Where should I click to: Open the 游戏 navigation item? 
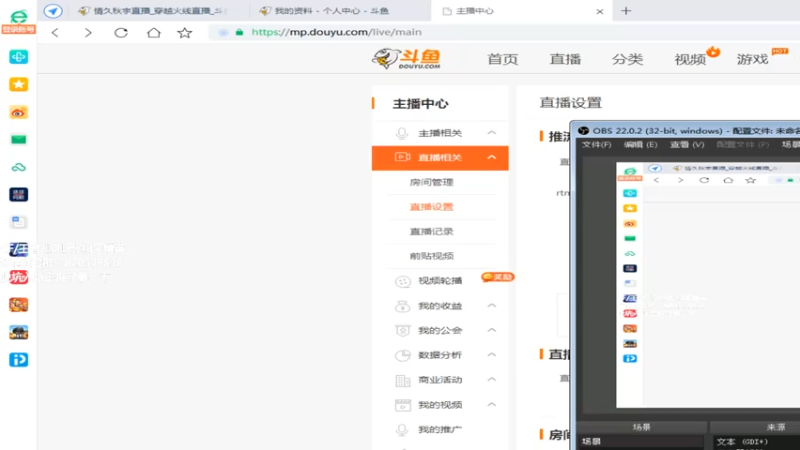753,59
